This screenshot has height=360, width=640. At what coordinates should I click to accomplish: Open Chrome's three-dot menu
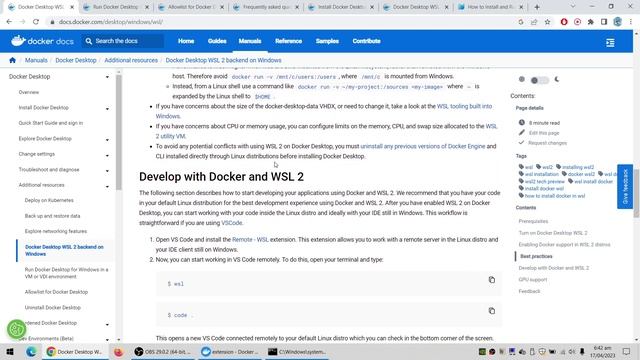(x=631, y=22)
